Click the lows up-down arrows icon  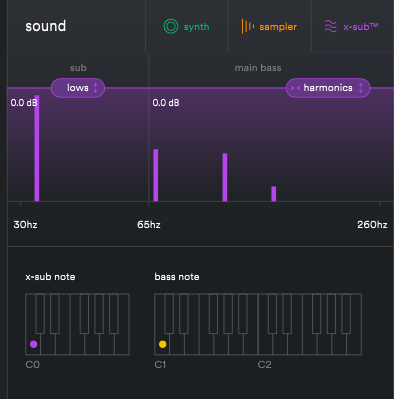pyautogui.click(x=95, y=88)
